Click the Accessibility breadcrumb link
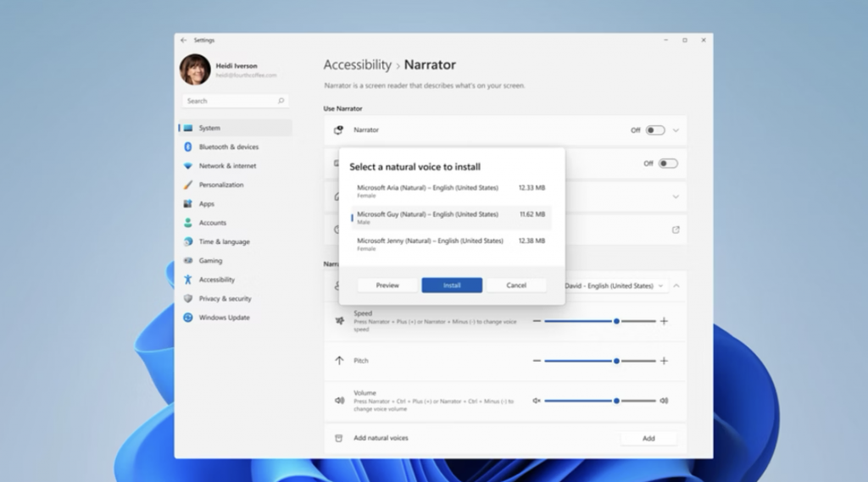This screenshot has height=482, width=868. (x=357, y=64)
